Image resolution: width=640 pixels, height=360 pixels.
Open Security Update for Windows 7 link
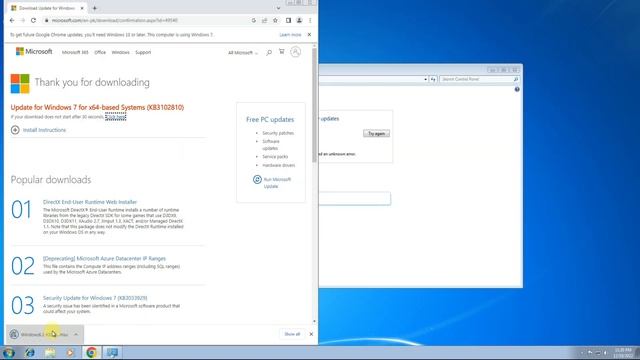[95, 298]
